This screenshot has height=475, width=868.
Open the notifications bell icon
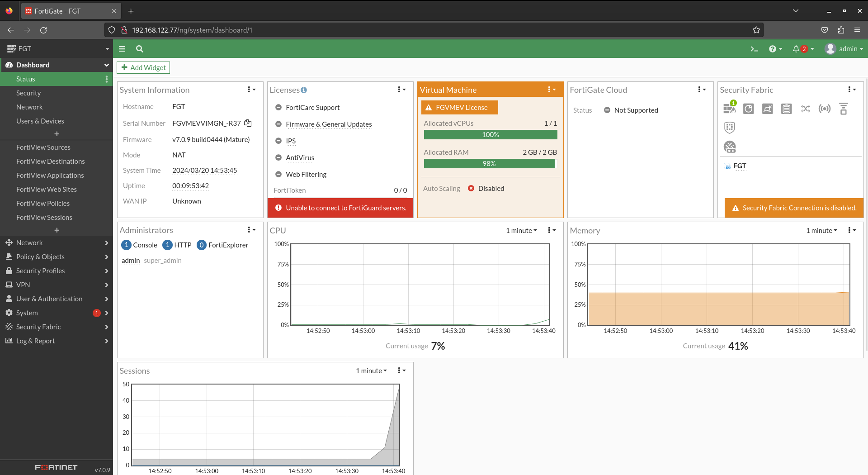coord(803,49)
